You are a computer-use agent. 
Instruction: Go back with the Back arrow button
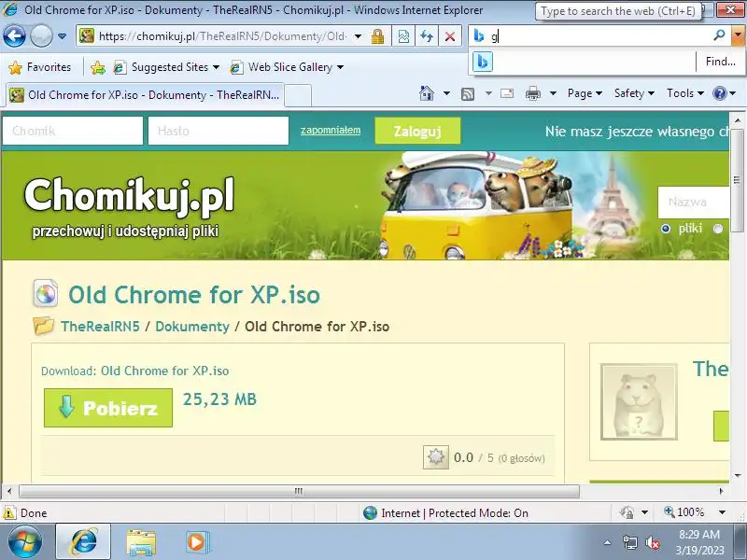coord(14,36)
